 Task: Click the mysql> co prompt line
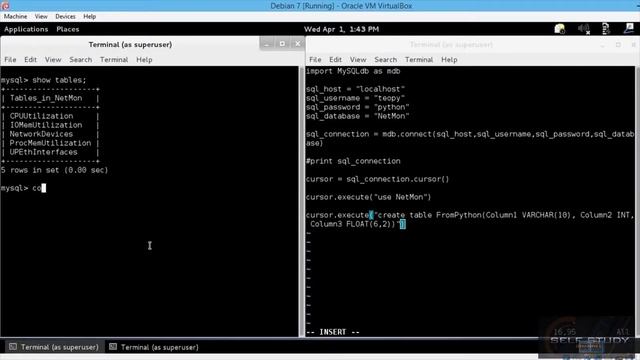coord(23,188)
